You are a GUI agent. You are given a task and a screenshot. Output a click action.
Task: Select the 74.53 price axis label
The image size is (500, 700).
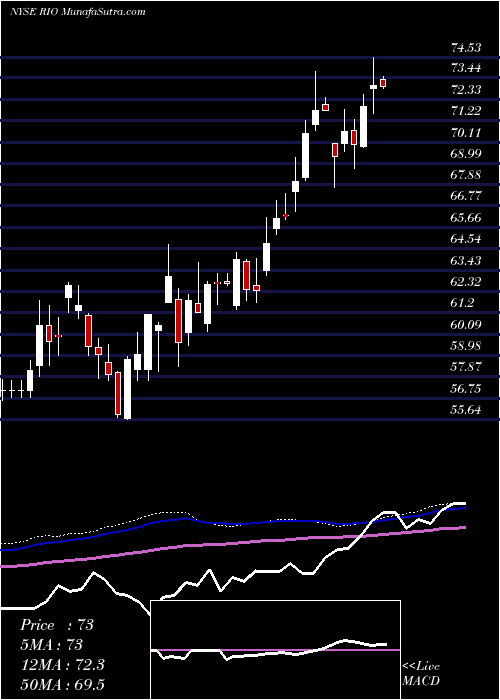coord(467,47)
